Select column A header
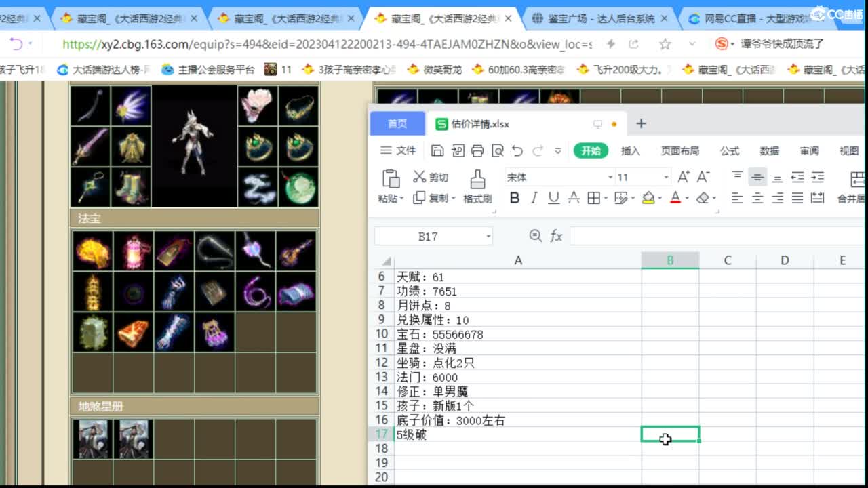Image resolution: width=868 pixels, height=488 pixels. click(518, 260)
